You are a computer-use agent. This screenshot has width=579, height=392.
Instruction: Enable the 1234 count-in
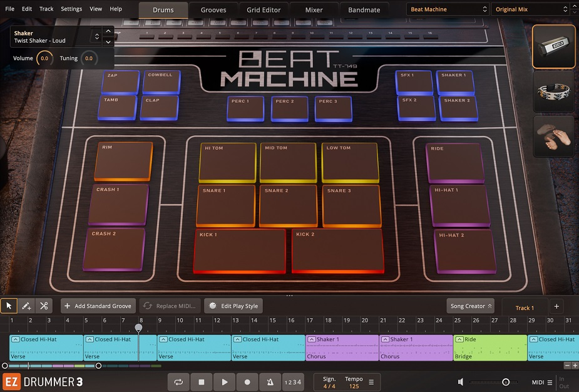pyautogui.click(x=292, y=382)
